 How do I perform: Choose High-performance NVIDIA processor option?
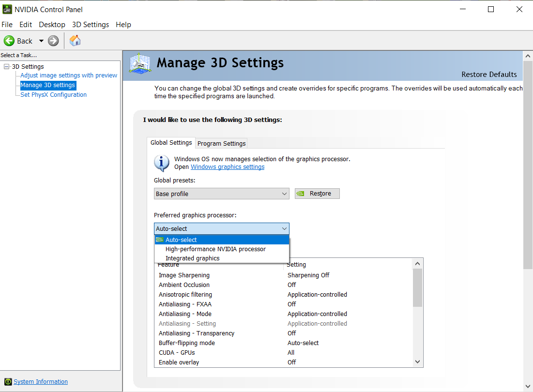215,249
